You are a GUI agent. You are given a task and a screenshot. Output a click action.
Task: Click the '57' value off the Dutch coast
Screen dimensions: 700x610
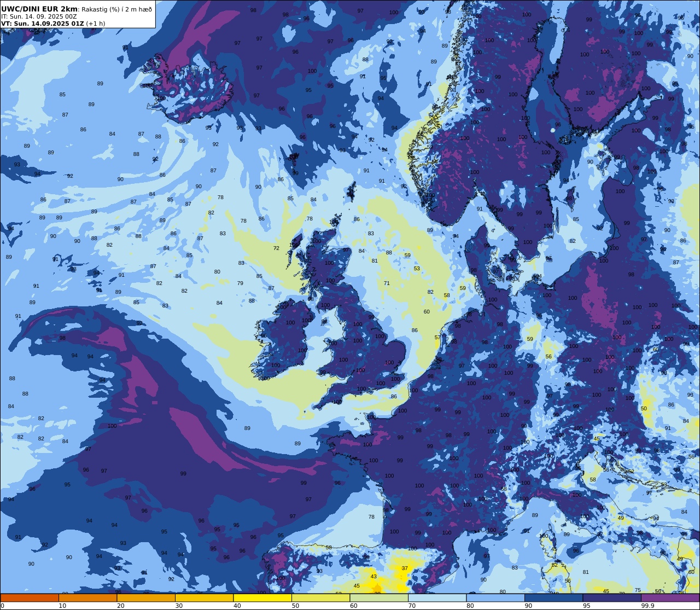pos(437,338)
